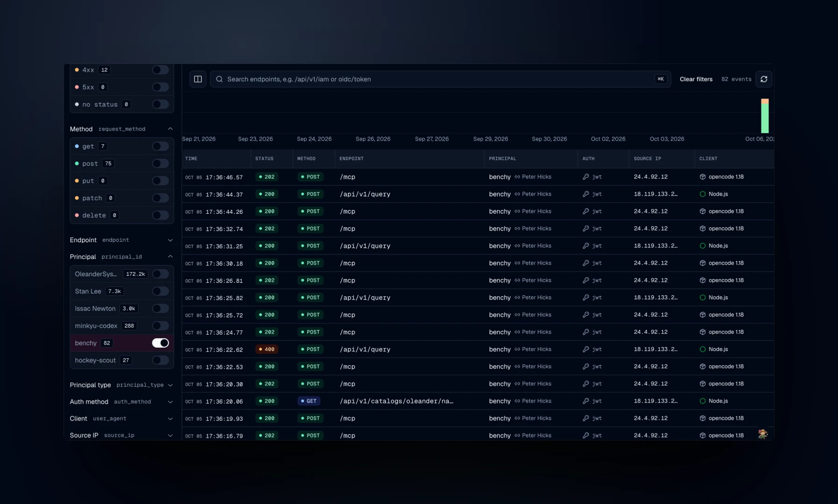Expand the Endpoint filter section
Image resolution: width=838 pixels, height=504 pixels.
170,240
